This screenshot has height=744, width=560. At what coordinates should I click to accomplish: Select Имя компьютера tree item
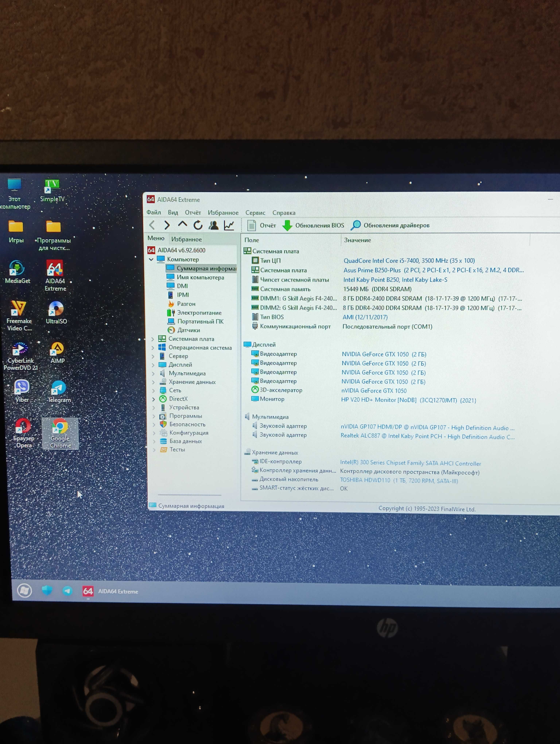pos(196,277)
